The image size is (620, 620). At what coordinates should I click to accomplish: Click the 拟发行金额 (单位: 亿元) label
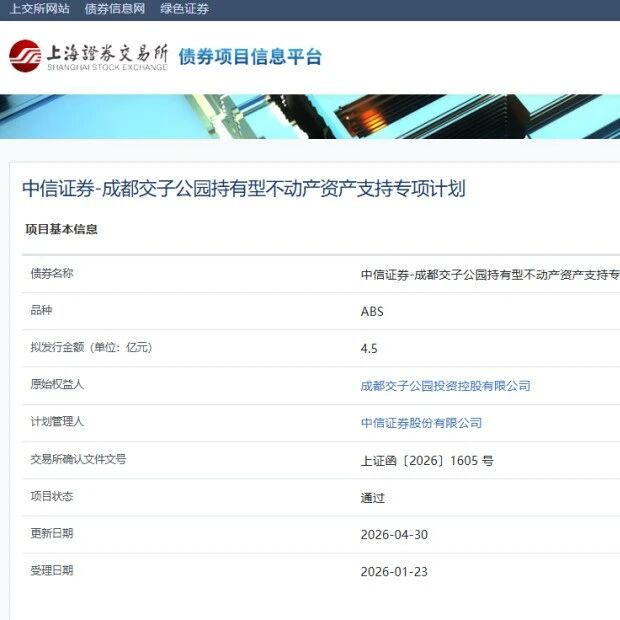pyautogui.click(x=91, y=347)
